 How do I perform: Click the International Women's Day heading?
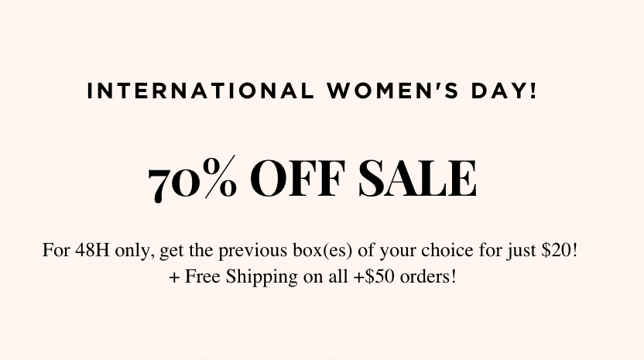point(312,91)
